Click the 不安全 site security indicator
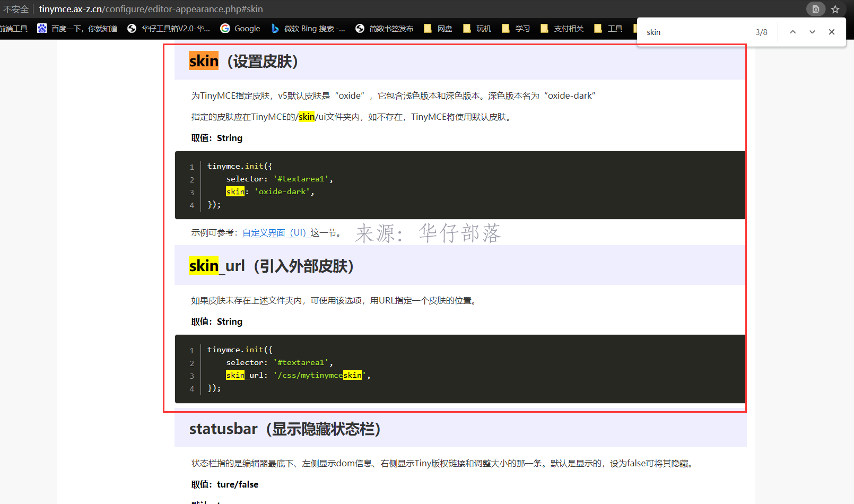Screen dimensions: 854x504 point(16,9)
